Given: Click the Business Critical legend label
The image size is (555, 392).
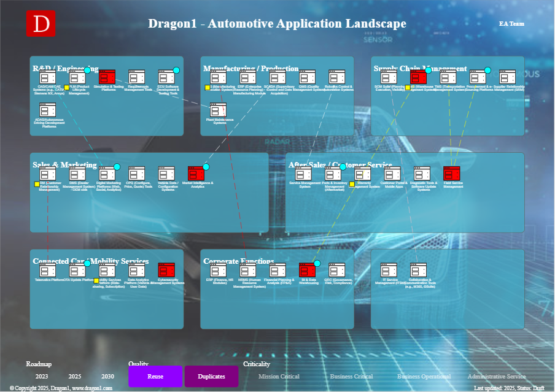Looking at the screenshot, I should pyautogui.click(x=351, y=377).
